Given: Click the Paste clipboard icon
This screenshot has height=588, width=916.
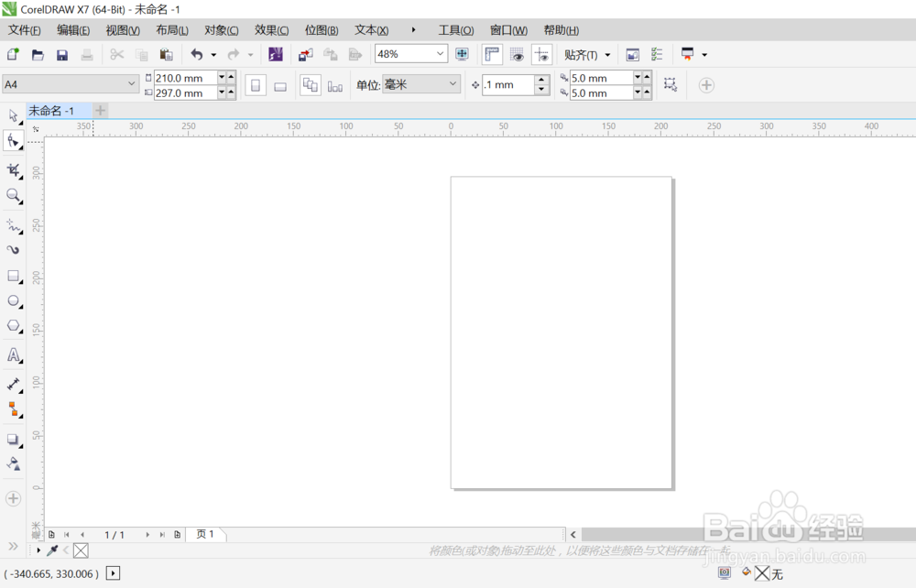Looking at the screenshot, I should click(x=166, y=54).
